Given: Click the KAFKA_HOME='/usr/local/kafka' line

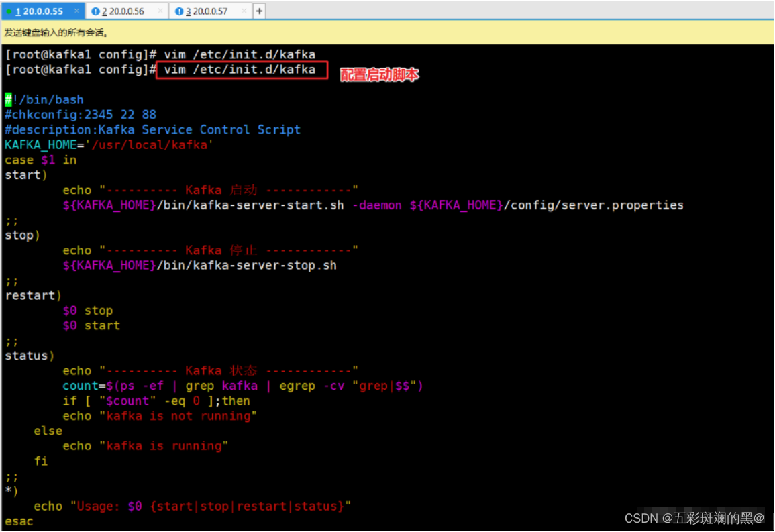Looking at the screenshot, I should tap(109, 145).
